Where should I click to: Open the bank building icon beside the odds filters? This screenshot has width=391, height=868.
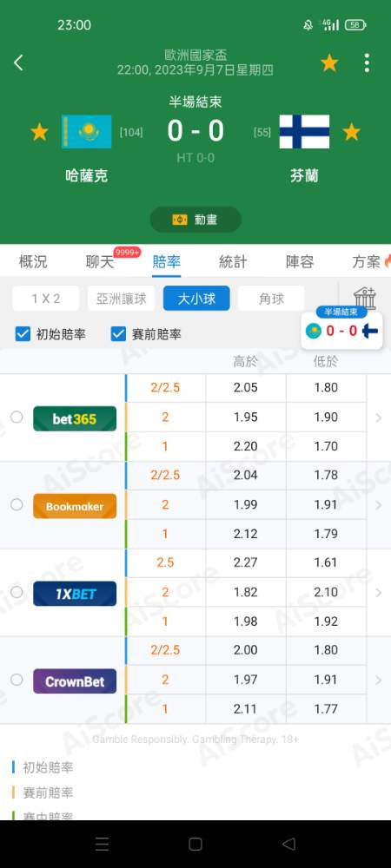[366, 298]
